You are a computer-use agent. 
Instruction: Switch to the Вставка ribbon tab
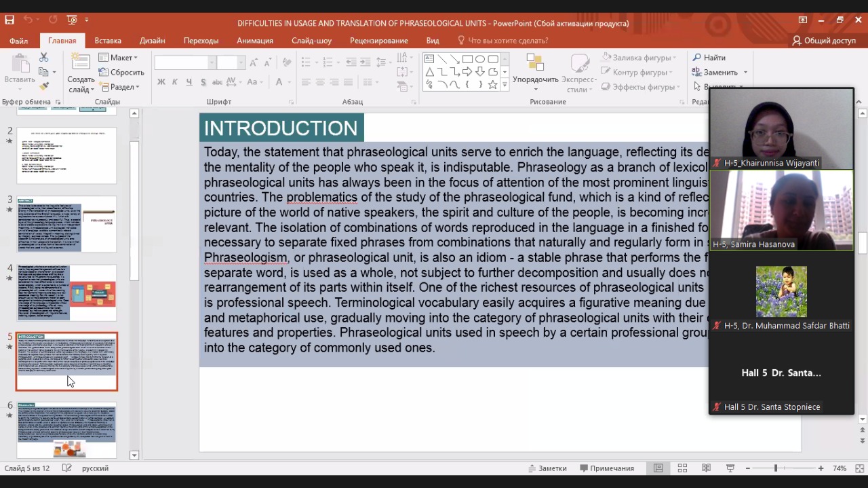(108, 41)
